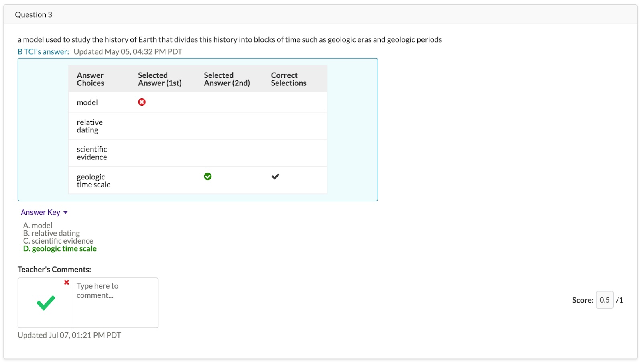Click the teacher comment text box
The width and height of the screenshot is (642, 364).
[x=116, y=303]
